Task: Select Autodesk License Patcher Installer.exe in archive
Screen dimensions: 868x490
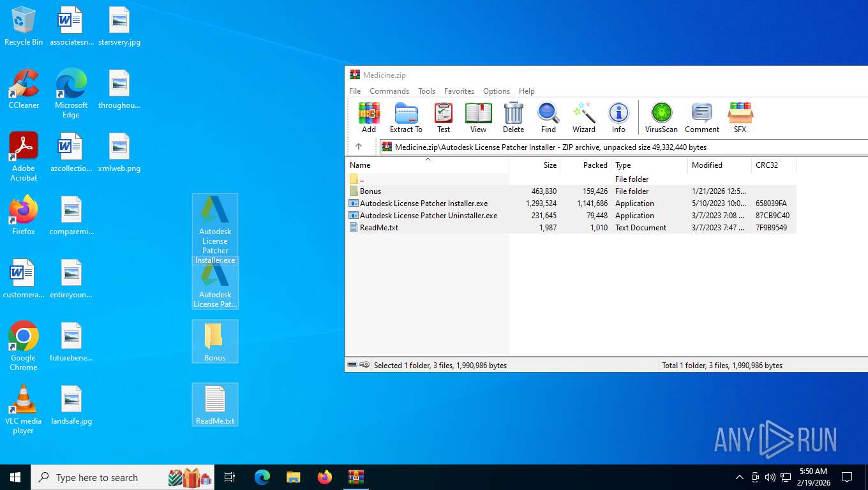Action: pos(571,204)
